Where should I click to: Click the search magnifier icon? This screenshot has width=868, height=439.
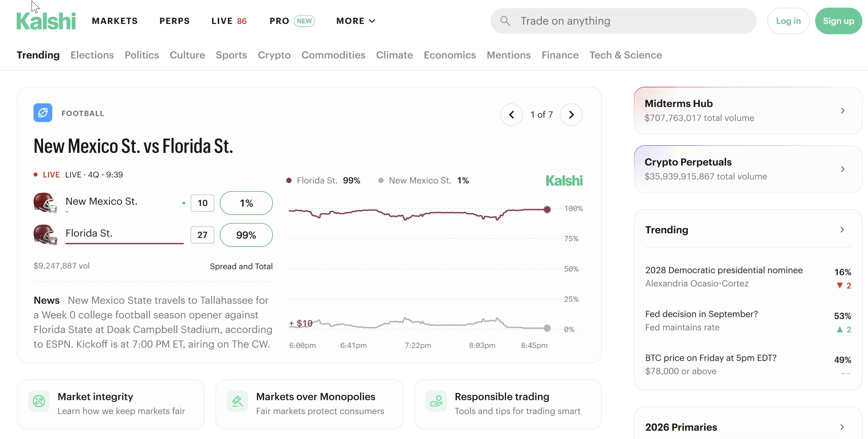tap(505, 21)
